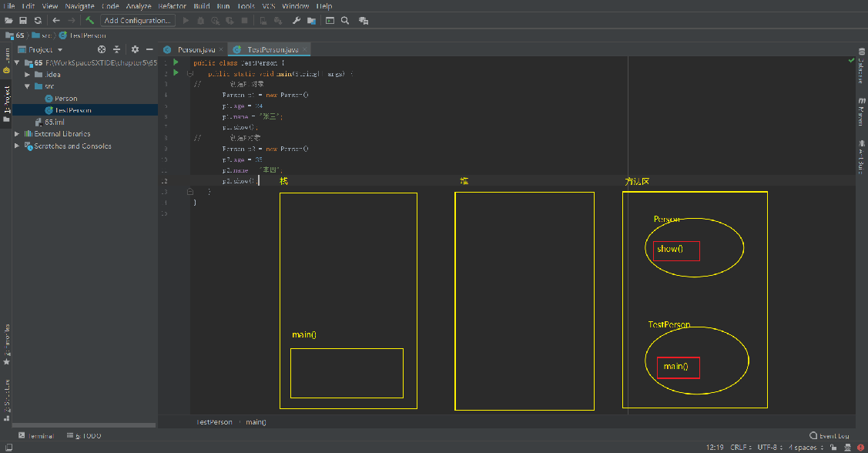Hide the Project panel with minus icon
This screenshot has height=453, width=868.
149,49
